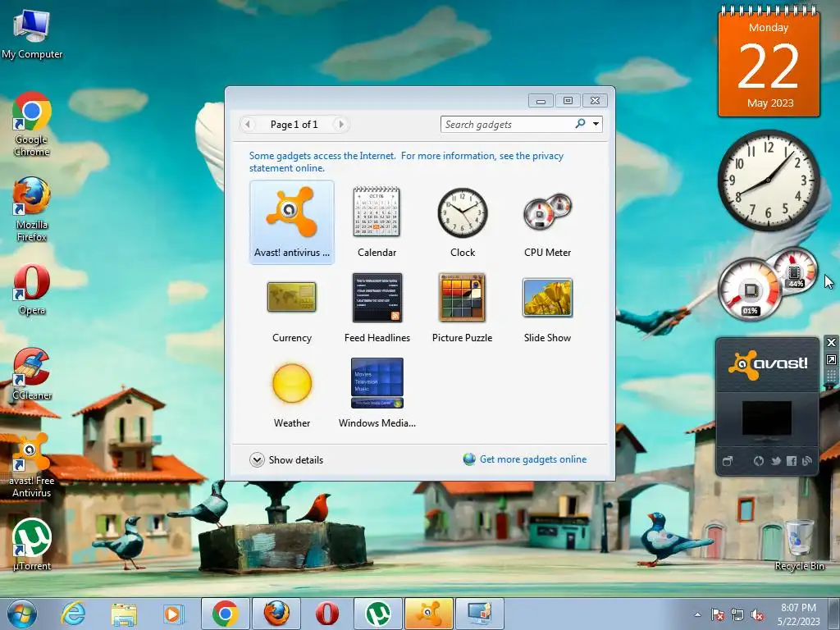Click Facebook icon in avast gadget
This screenshot has width=840, height=630.
[x=792, y=461]
